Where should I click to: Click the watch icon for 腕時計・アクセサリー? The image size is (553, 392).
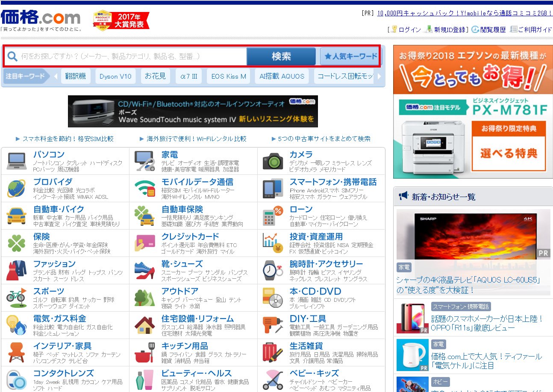pyautogui.click(x=273, y=271)
